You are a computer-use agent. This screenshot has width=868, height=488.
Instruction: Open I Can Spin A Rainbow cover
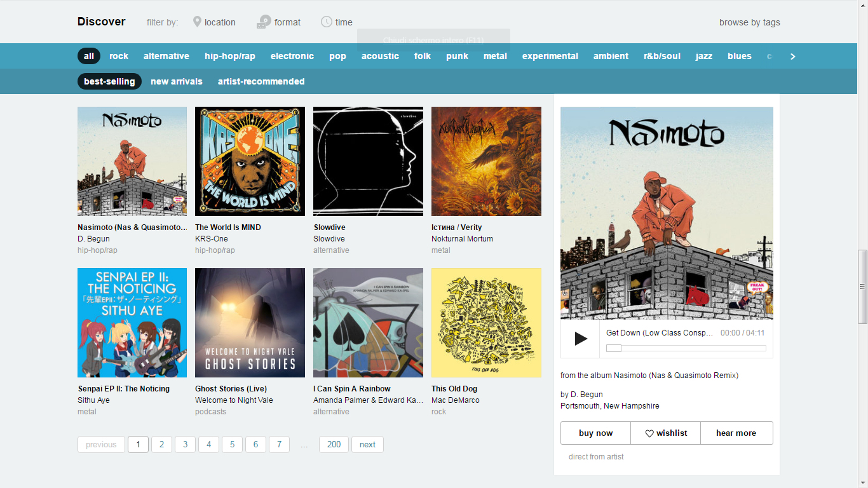point(368,323)
